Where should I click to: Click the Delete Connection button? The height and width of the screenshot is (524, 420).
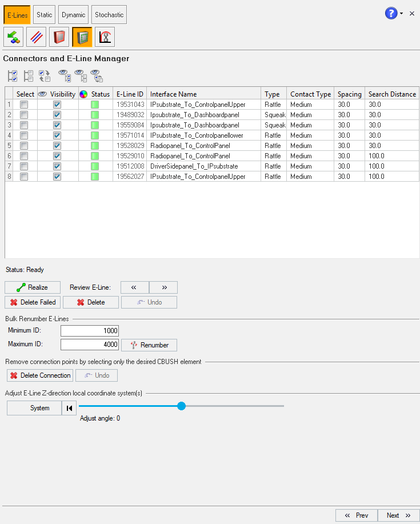[40, 375]
